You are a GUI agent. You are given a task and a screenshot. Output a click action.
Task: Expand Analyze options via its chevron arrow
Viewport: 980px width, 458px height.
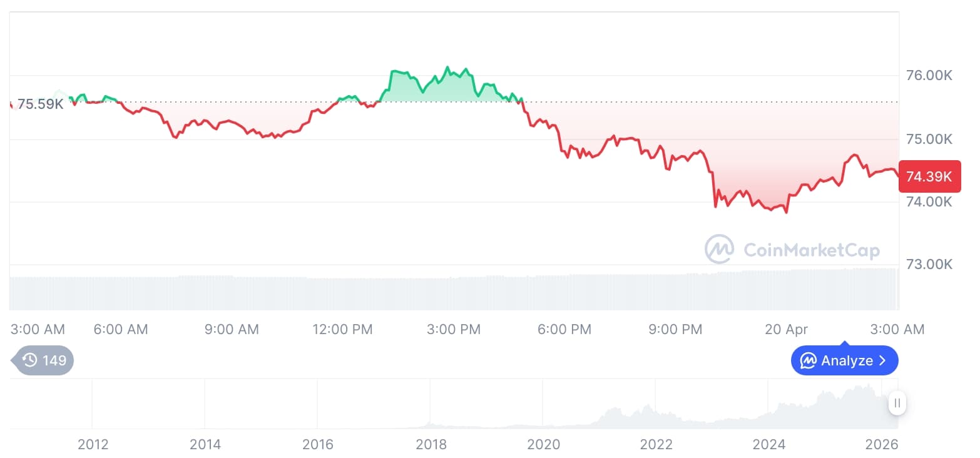click(x=884, y=360)
